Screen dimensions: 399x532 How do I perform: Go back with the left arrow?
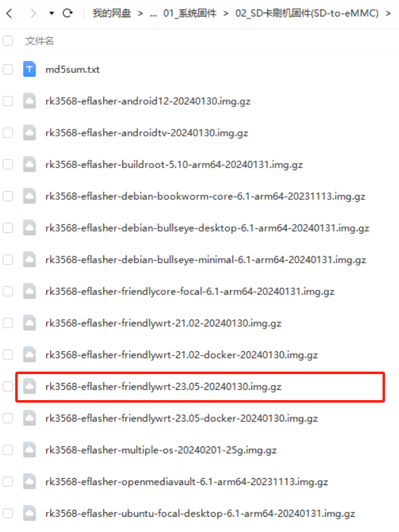coord(9,13)
